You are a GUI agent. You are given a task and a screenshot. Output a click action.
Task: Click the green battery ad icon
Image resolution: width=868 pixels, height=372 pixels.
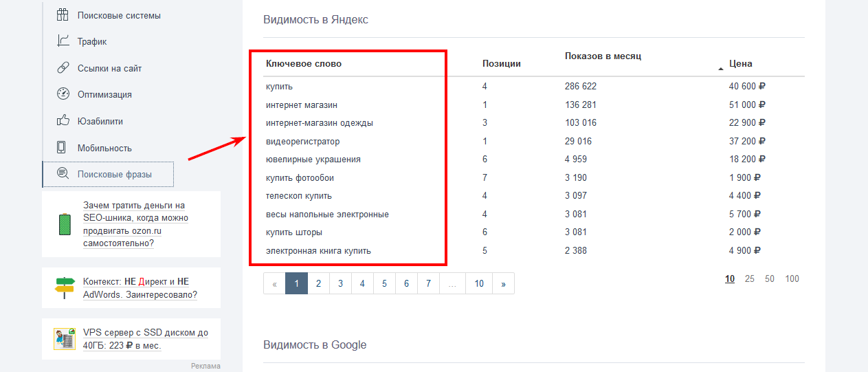[x=65, y=225]
